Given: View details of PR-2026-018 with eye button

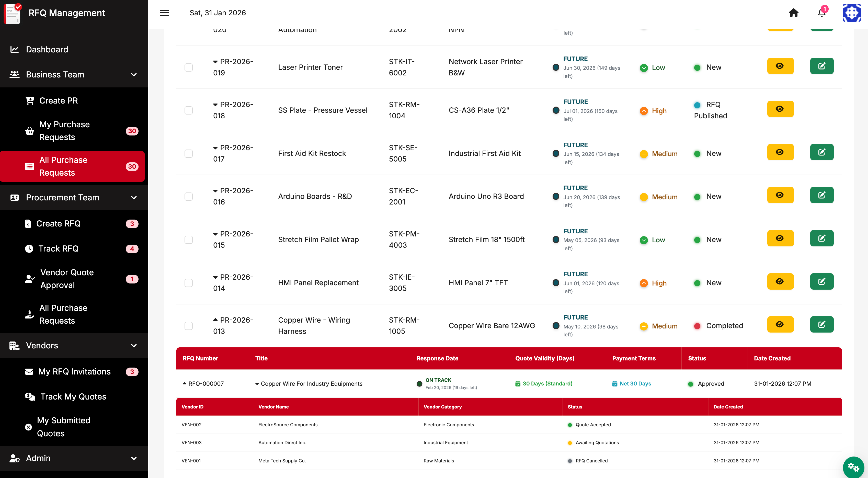Looking at the screenshot, I should pyautogui.click(x=780, y=109).
